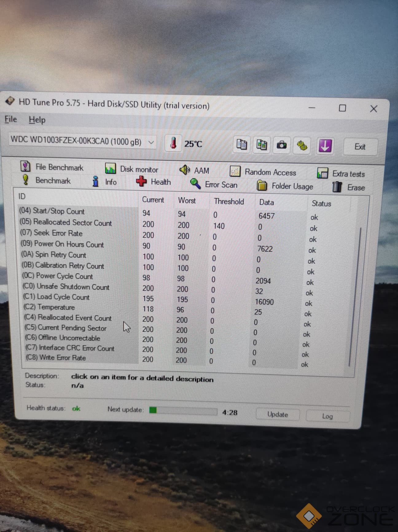Click the 7622 power-on hours value

(265, 249)
